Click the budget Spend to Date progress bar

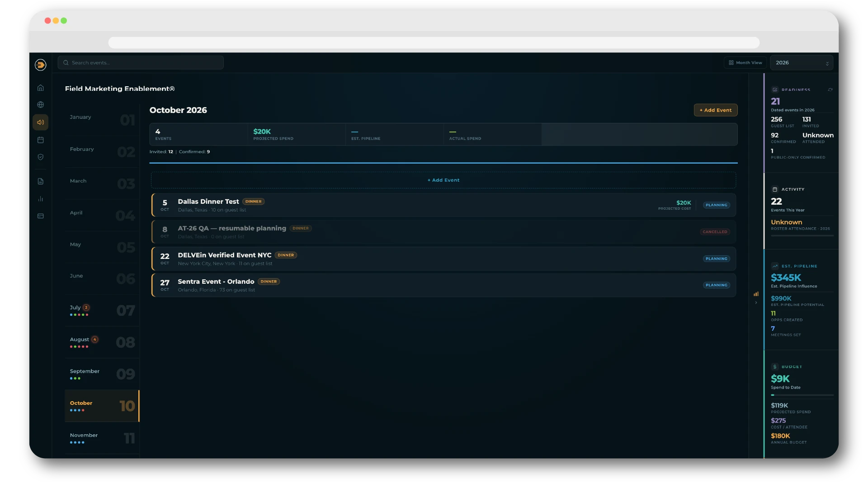click(802, 395)
